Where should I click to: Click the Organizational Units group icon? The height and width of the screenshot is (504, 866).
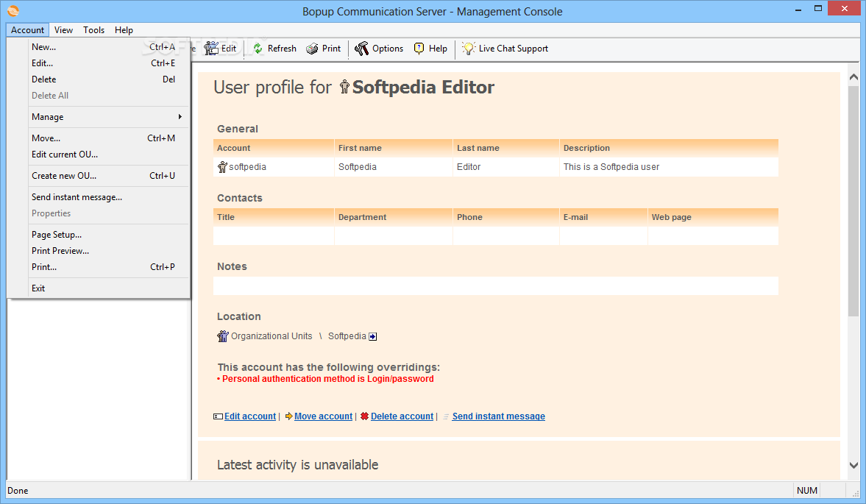point(223,336)
